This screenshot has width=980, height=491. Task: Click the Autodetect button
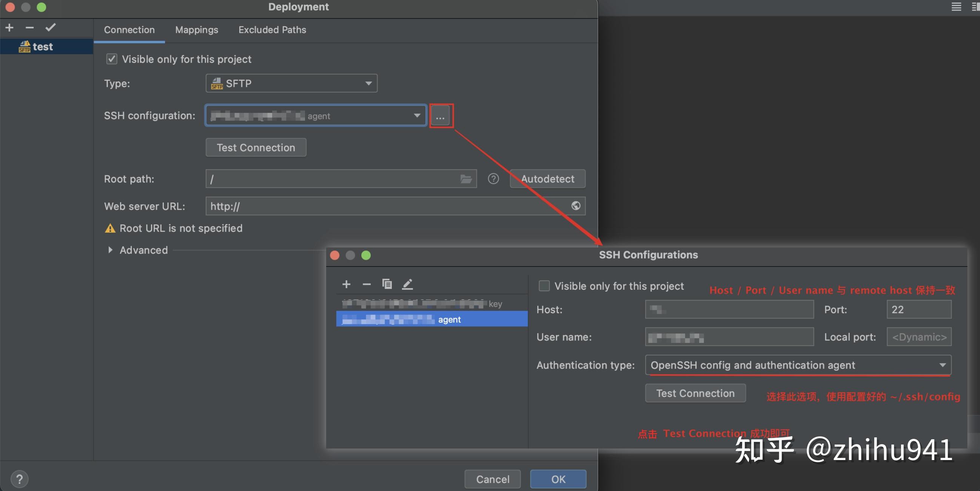(x=547, y=179)
